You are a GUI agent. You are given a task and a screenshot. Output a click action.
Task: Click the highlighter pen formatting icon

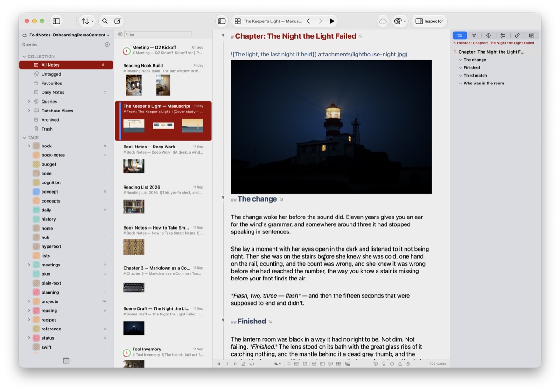243,364
